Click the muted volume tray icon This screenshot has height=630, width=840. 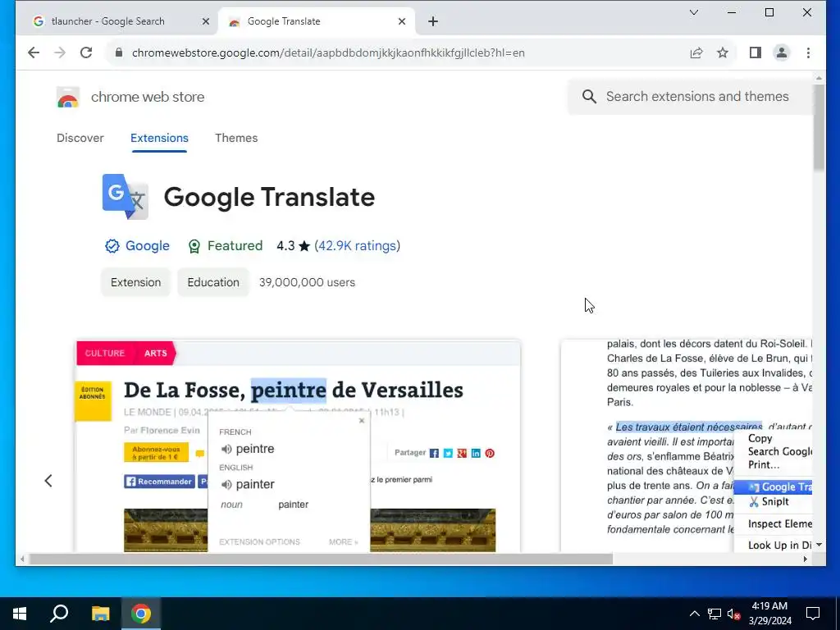click(x=733, y=614)
